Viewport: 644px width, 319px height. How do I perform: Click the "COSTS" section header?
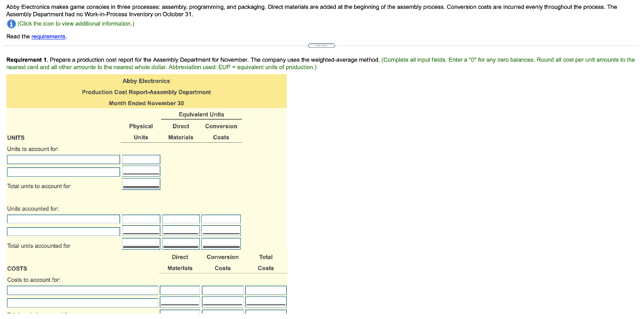pyautogui.click(x=17, y=269)
